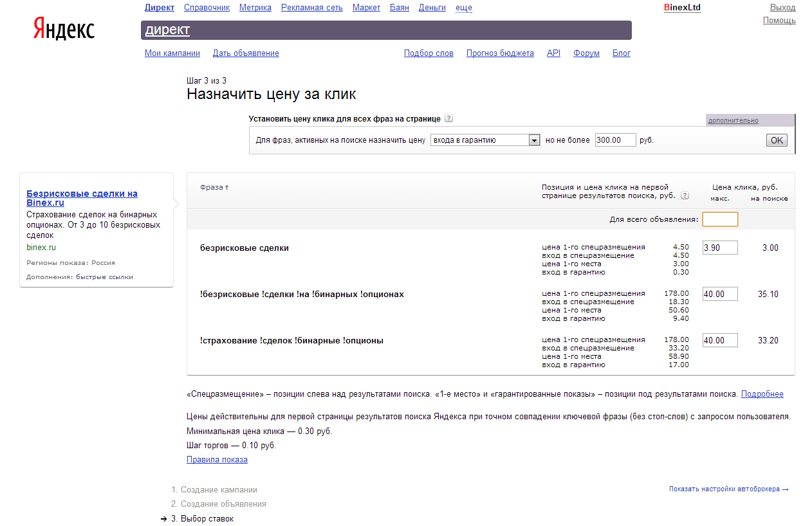
Task: Open 'Правила показа' link
Action: (x=217, y=460)
